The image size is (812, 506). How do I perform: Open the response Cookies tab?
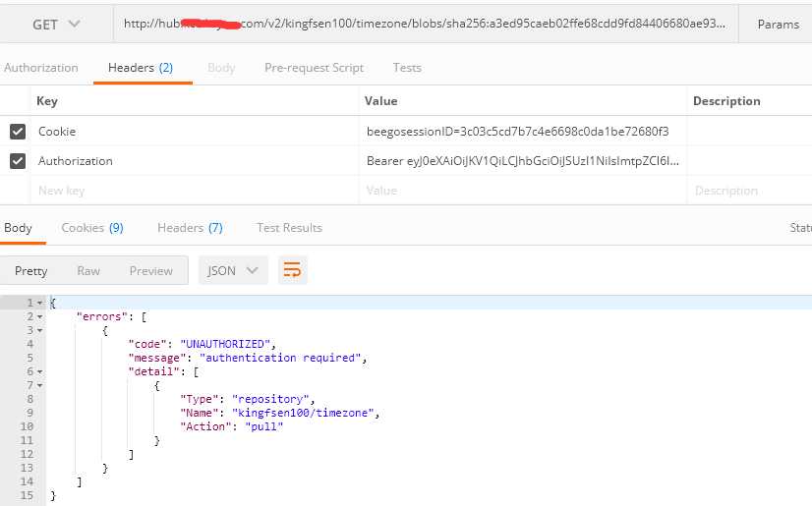tap(91, 228)
